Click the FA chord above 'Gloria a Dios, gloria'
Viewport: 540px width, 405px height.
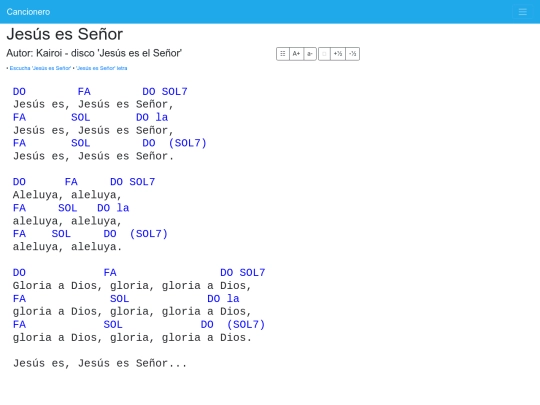click(x=110, y=273)
